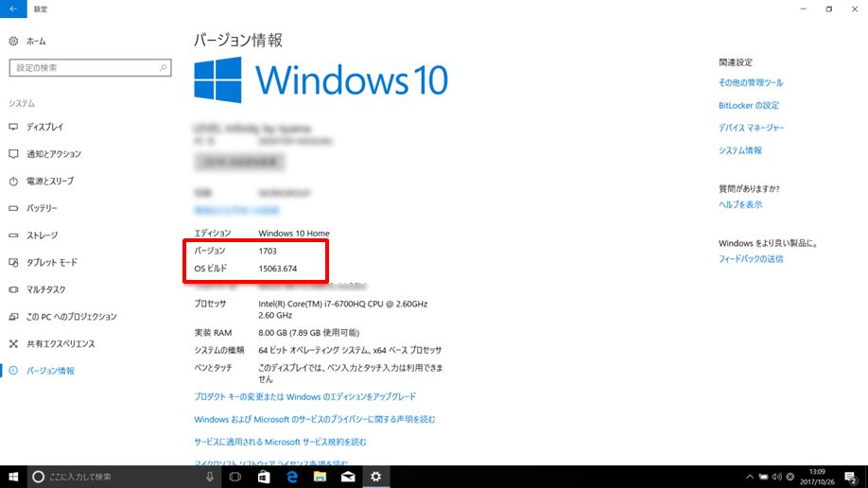Viewport: 868px width, 488px height.
Task: Select この PC へのプロジェクション
Action: [x=72, y=317]
